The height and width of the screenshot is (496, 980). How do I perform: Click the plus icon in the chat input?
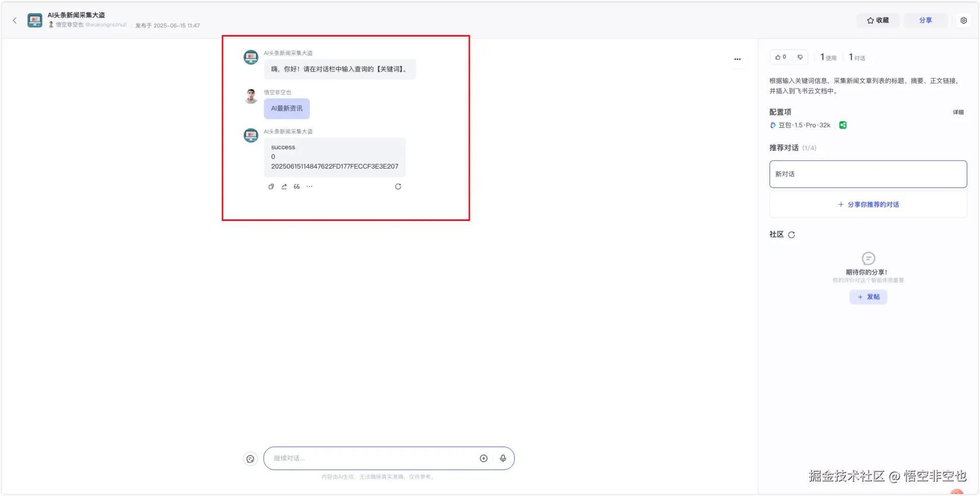coord(484,458)
